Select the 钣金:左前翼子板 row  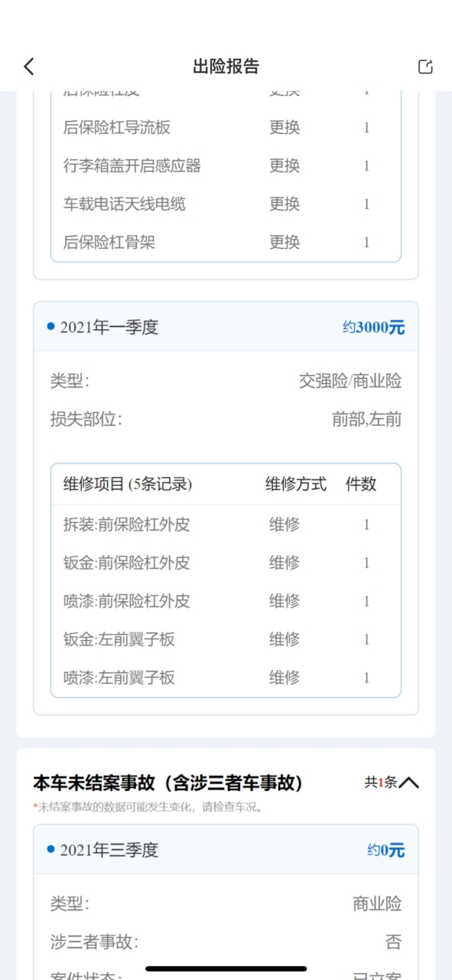tap(226, 639)
